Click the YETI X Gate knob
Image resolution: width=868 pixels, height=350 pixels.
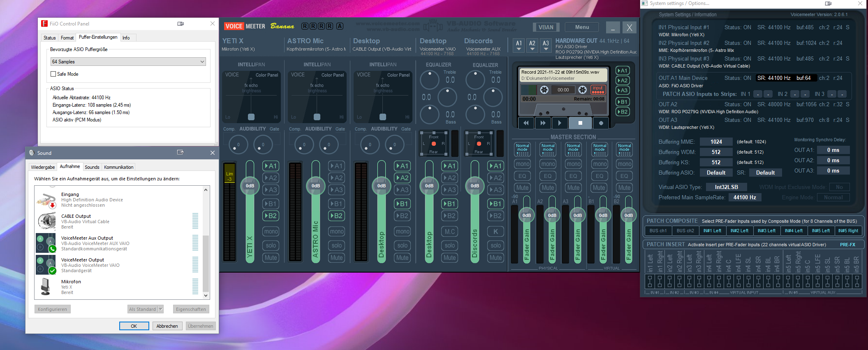click(263, 145)
